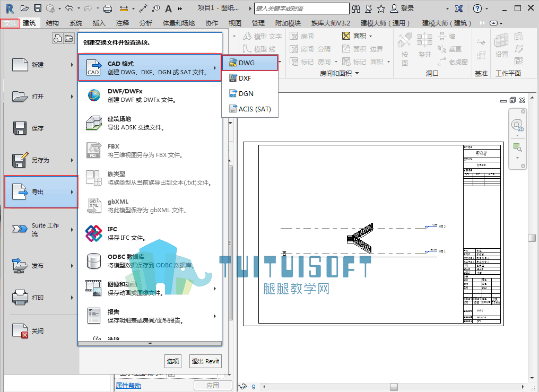Toggle the Reveal Hidden Elements lightbulb
539x392 pixels.
pos(254,387)
